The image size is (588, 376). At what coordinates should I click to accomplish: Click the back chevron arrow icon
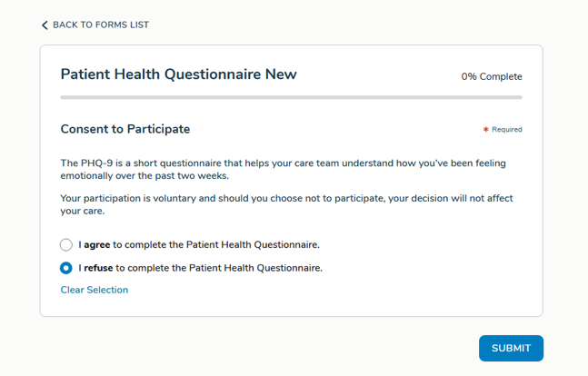(45, 25)
